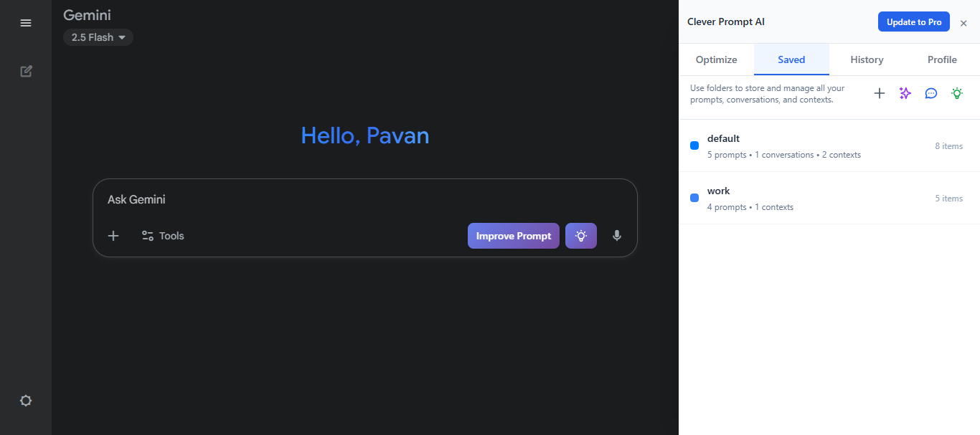This screenshot has width=980, height=435.
Task: Close the Clever Prompt AI panel
Action: pyautogui.click(x=963, y=23)
